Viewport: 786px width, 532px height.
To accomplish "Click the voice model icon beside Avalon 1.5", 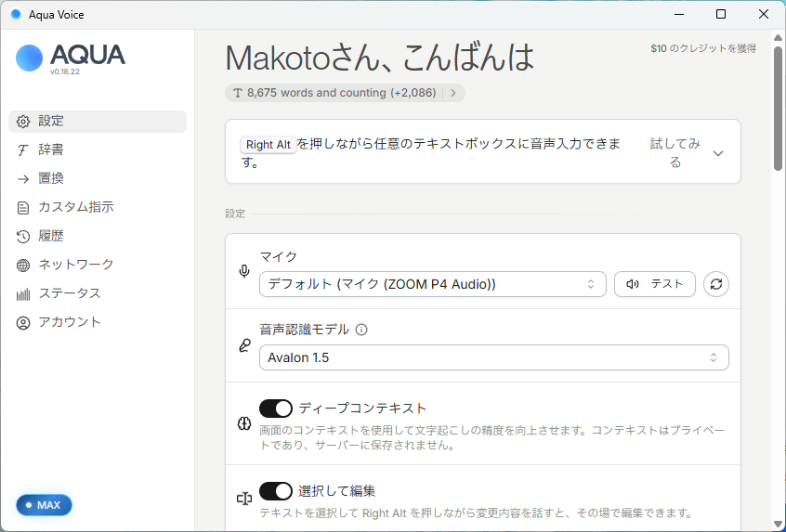I will [x=244, y=345].
